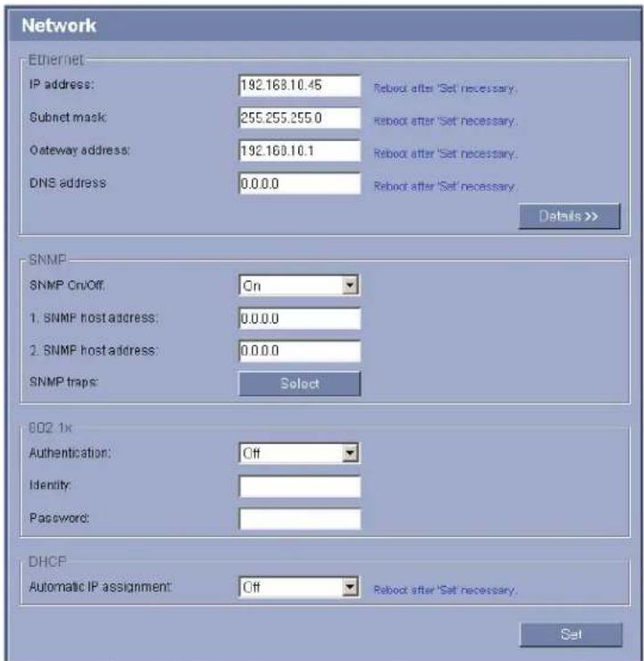The width and height of the screenshot is (644, 661).
Task: Click the 'SNMP traps:' label
Action: [x=63, y=382]
